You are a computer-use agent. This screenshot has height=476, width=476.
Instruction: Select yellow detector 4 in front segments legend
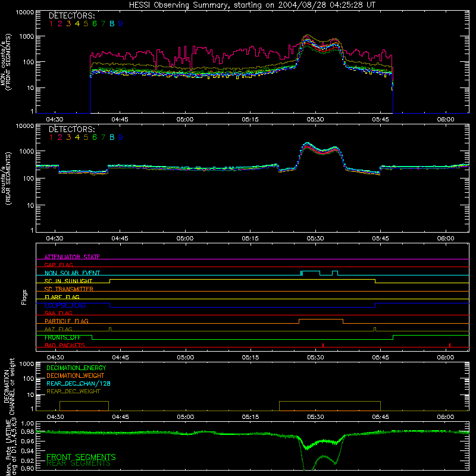[x=77, y=24]
